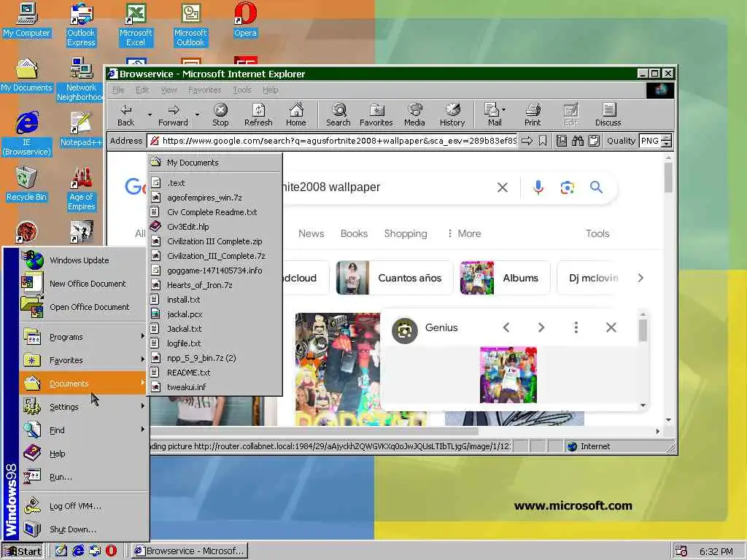Select the Notepad++ desktop icon

(81, 129)
